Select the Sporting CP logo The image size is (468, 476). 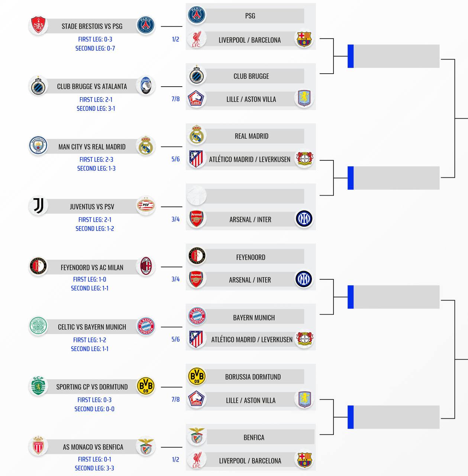click(38, 386)
